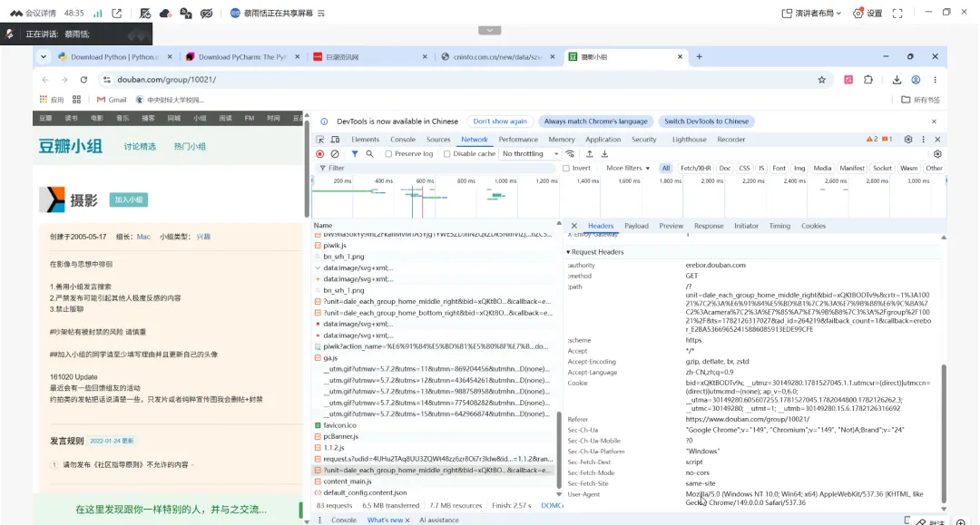The width and height of the screenshot is (980, 525).
Task: Open the No throttling dropdown
Action: tap(530, 153)
